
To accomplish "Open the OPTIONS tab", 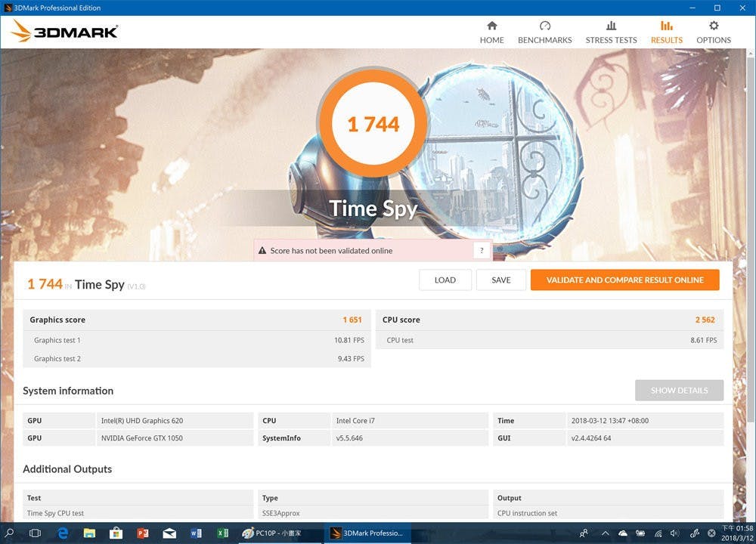I will 714,32.
